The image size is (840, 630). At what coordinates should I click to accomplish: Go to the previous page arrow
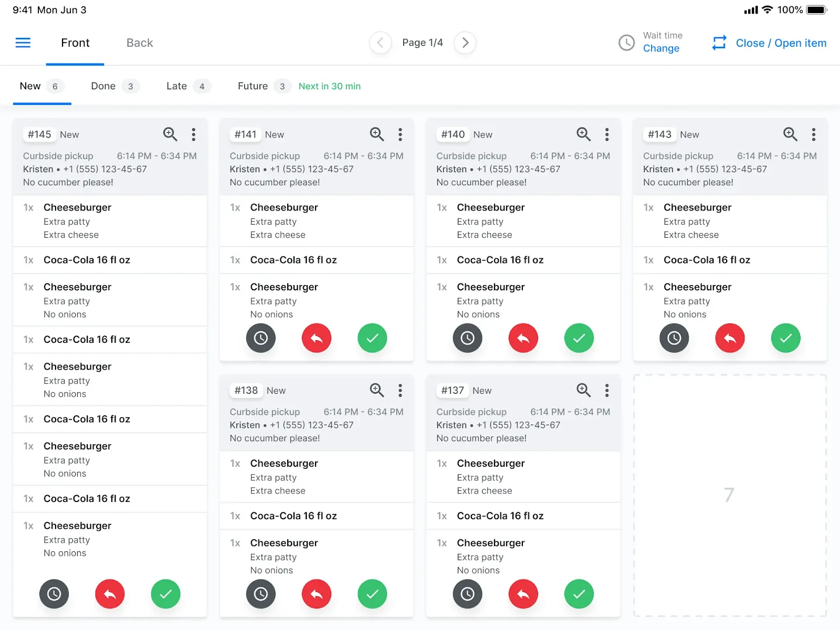[381, 43]
